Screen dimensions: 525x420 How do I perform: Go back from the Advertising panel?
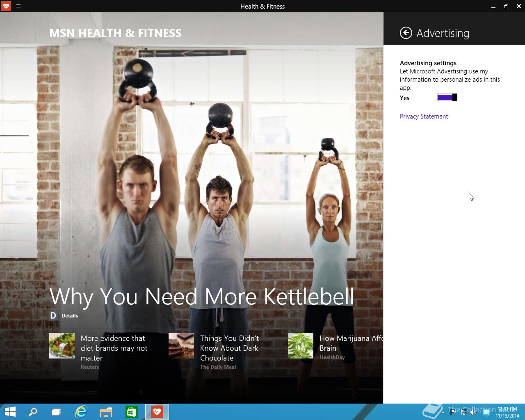[406, 33]
